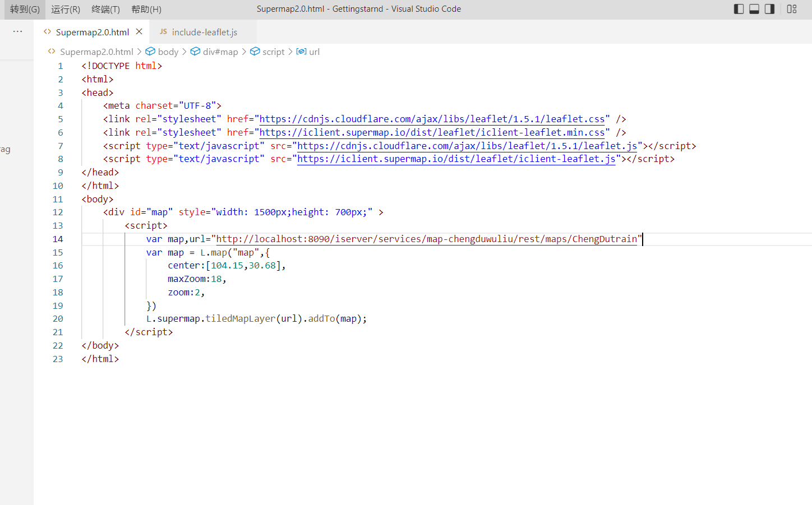This screenshot has height=505, width=812.
Task: Open the sidebar more actions ellipsis
Action: pos(18,31)
